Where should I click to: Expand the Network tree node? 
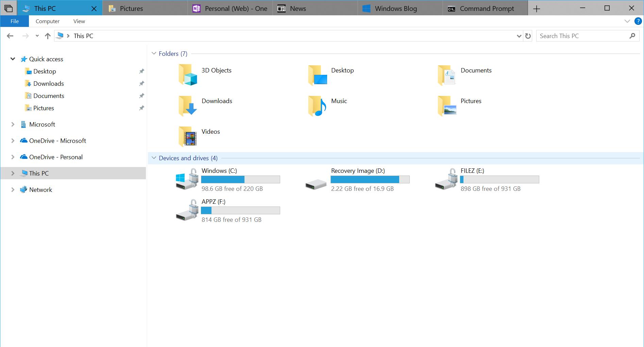(x=13, y=190)
